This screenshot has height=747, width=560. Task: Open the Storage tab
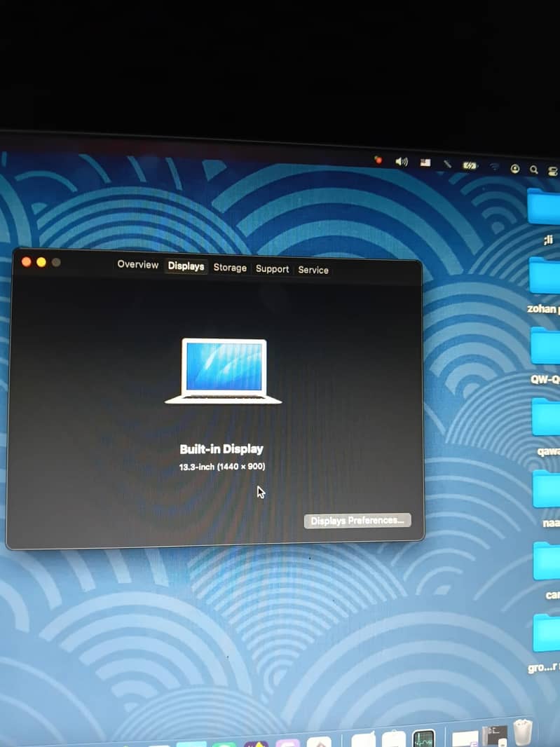click(230, 268)
